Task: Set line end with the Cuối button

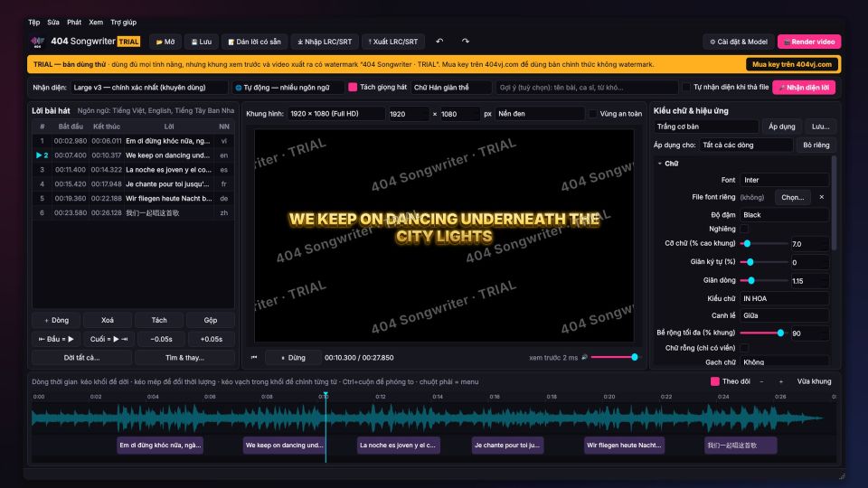Action: click(108, 339)
